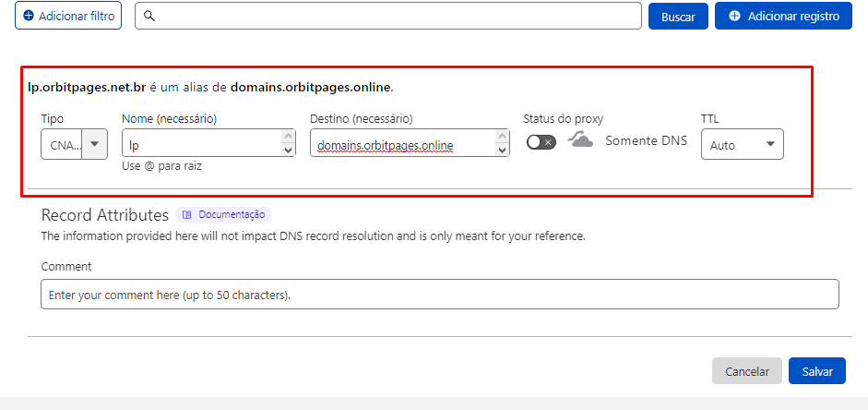This screenshot has width=868, height=410.
Task: Click the plus icon in Adicionar registro
Action: pyautogui.click(x=734, y=16)
